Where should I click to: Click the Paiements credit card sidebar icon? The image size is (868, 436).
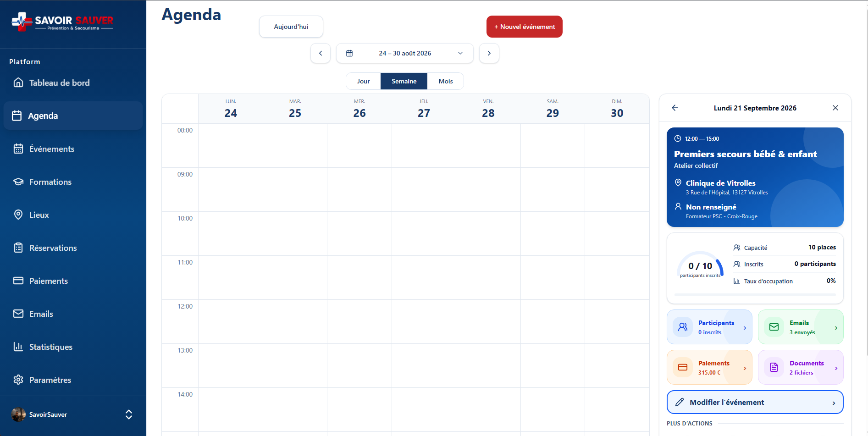18,281
